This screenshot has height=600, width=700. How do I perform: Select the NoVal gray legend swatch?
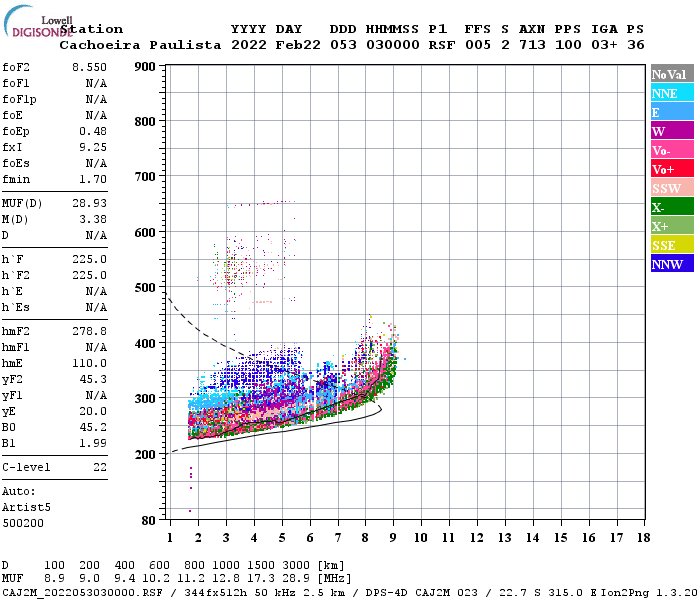point(672,74)
